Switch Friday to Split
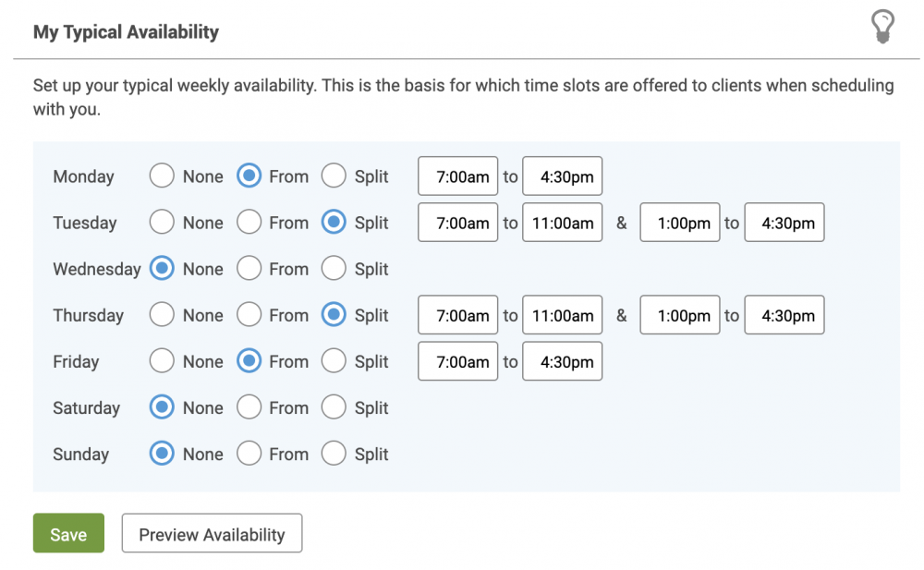Viewport: 924px width, 570px height. point(334,360)
